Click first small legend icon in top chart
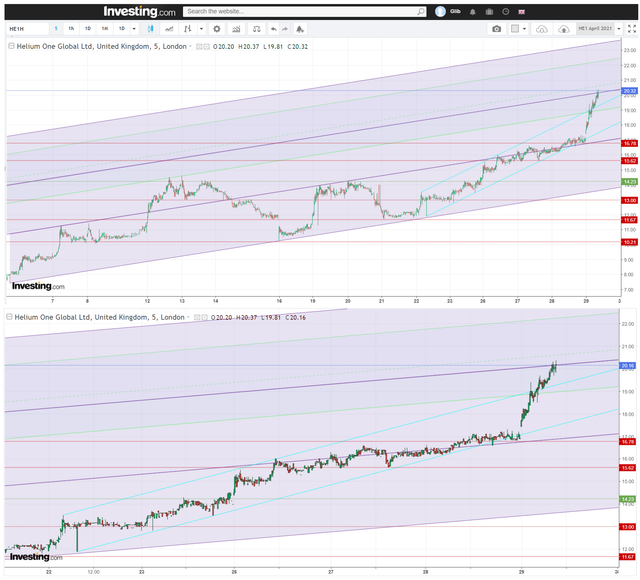 click(x=199, y=47)
